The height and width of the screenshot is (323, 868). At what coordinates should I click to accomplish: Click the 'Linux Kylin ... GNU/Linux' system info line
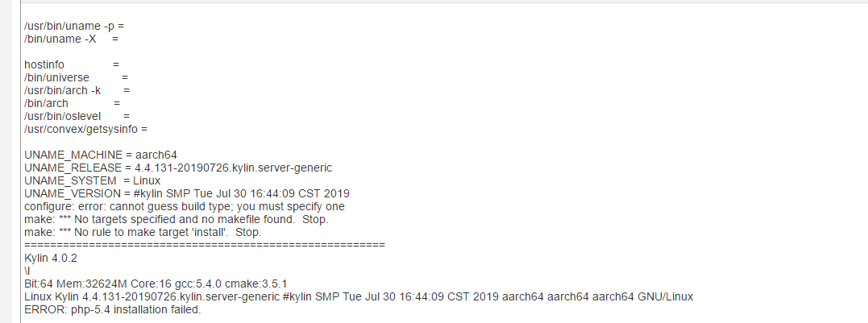[359, 296]
